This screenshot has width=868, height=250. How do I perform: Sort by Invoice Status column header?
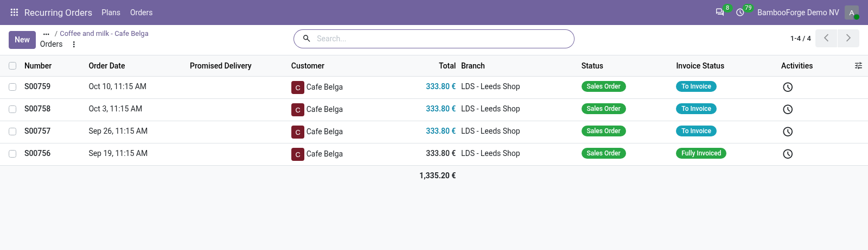coord(700,66)
